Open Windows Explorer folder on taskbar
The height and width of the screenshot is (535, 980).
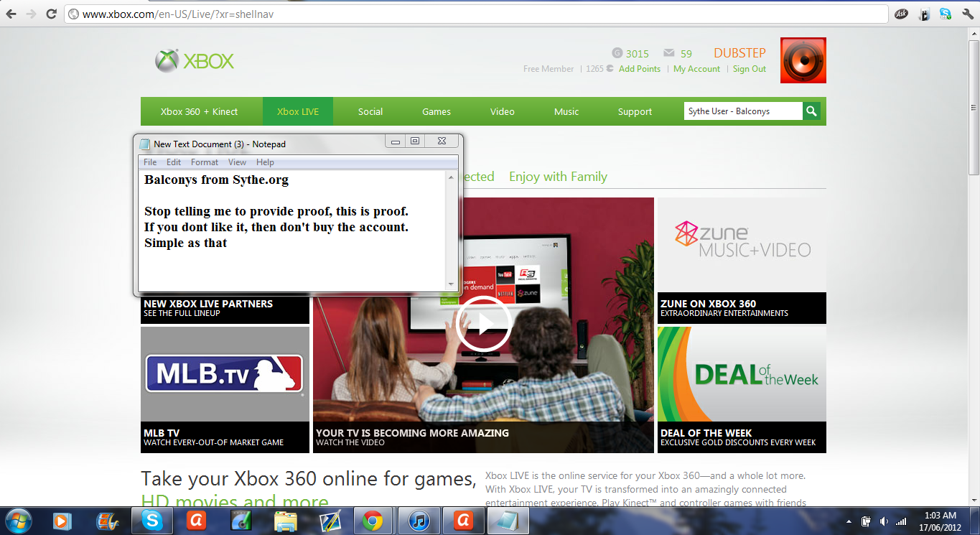click(x=285, y=521)
